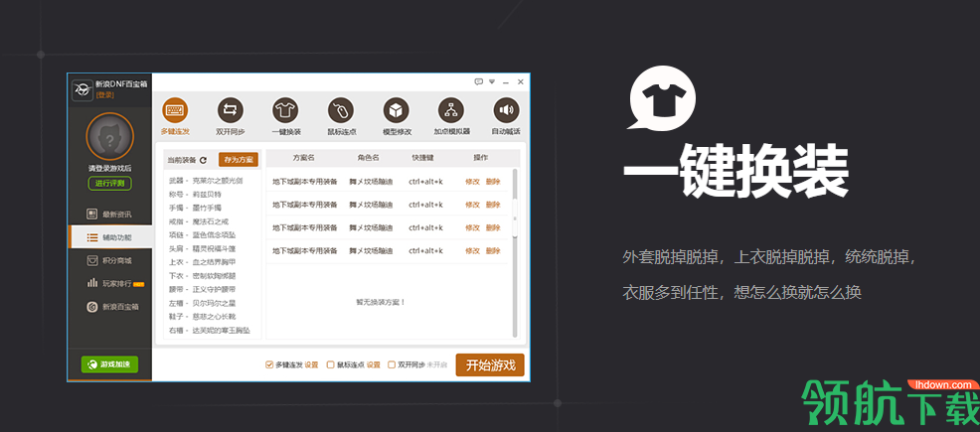Image resolution: width=980 pixels, height=432 pixels.
Task: Click the 操作 column header
Action: tap(481, 157)
